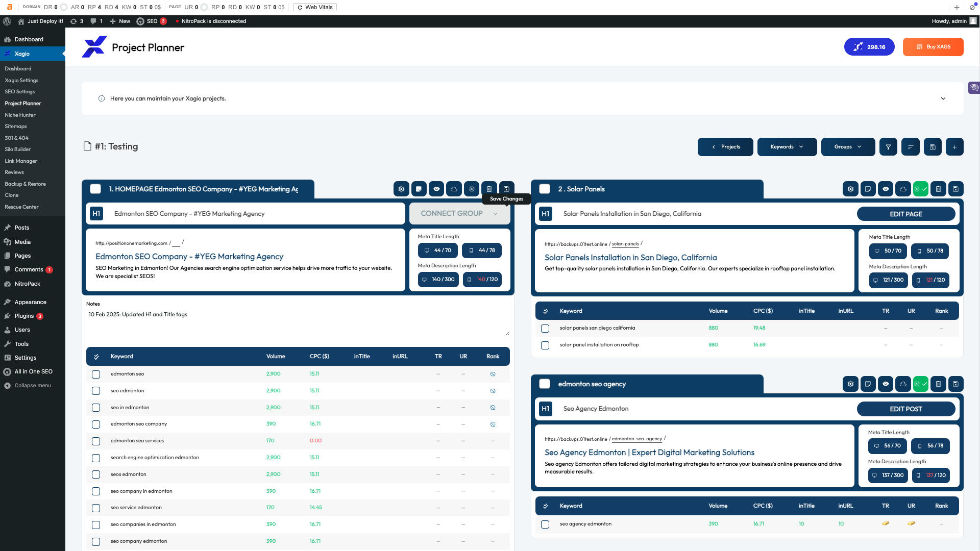
Task: Open the Groups dropdown
Action: (x=848, y=147)
